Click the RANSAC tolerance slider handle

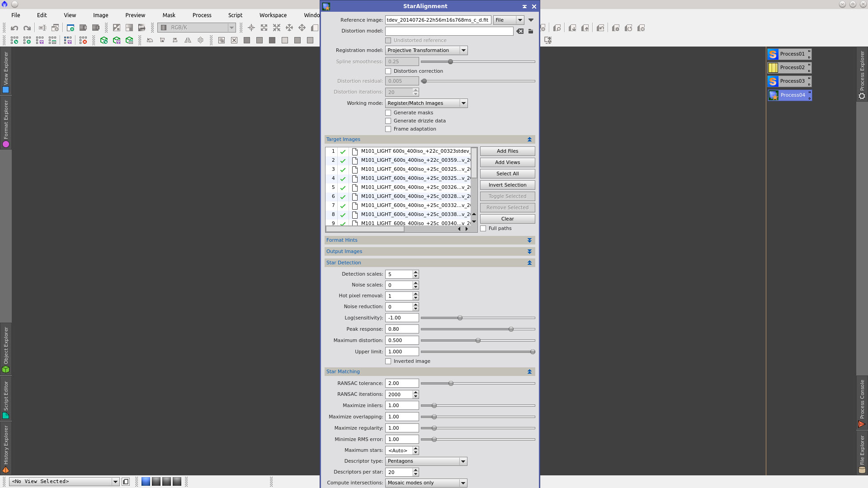click(x=451, y=383)
